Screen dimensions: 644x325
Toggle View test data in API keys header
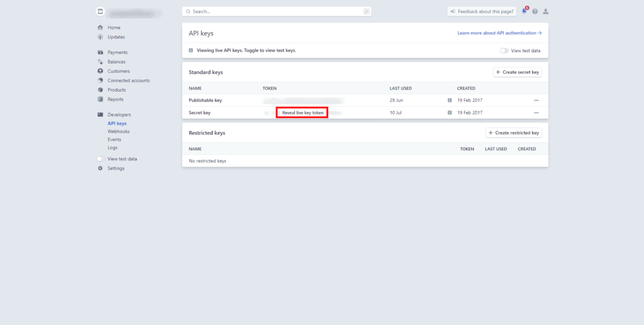tap(504, 51)
